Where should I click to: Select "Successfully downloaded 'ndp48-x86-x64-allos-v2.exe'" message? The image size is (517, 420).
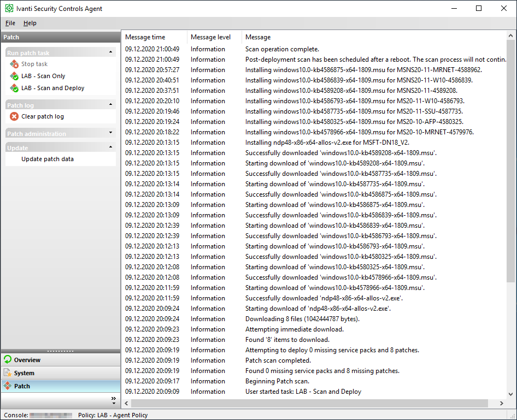pos(324,298)
